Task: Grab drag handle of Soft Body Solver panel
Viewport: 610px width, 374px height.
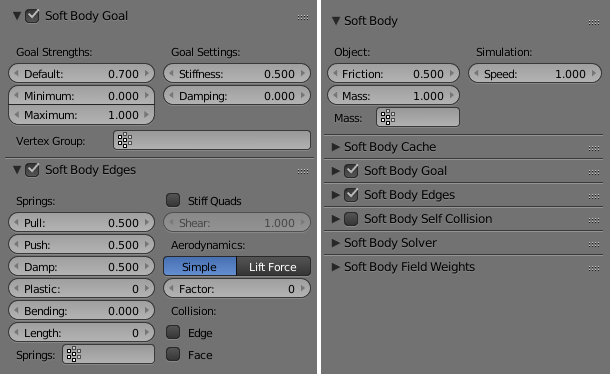Action: (x=594, y=244)
